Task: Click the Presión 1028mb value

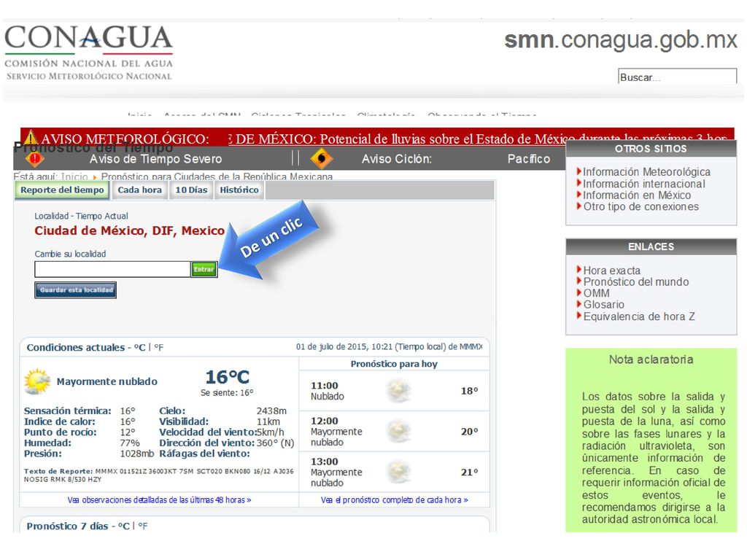Action: click(136, 454)
